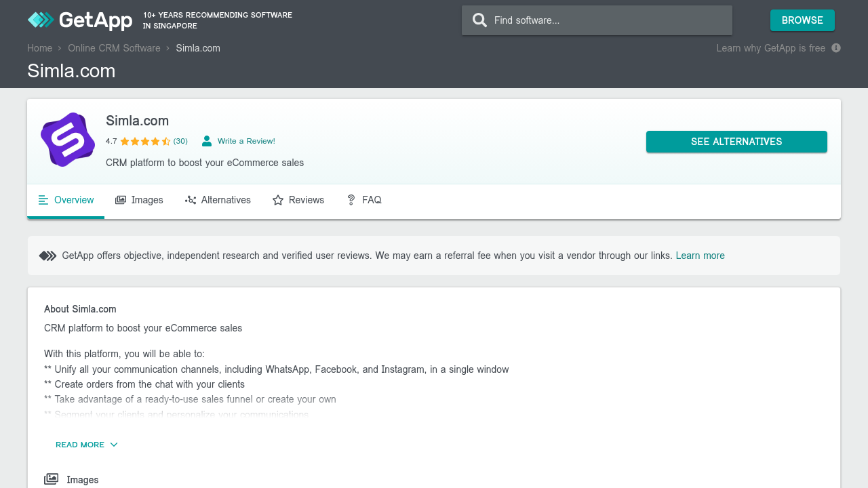868x488 pixels.
Task: Switch to the Images tab
Action: click(x=140, y=200)
